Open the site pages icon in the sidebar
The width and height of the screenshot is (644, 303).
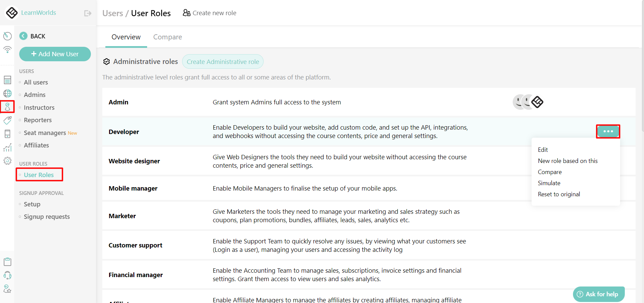(7, 80)
